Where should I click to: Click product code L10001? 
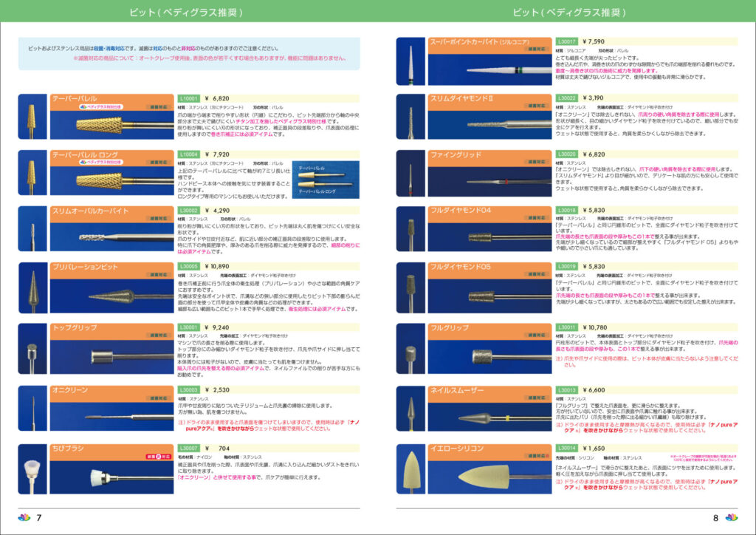(188, 98)
